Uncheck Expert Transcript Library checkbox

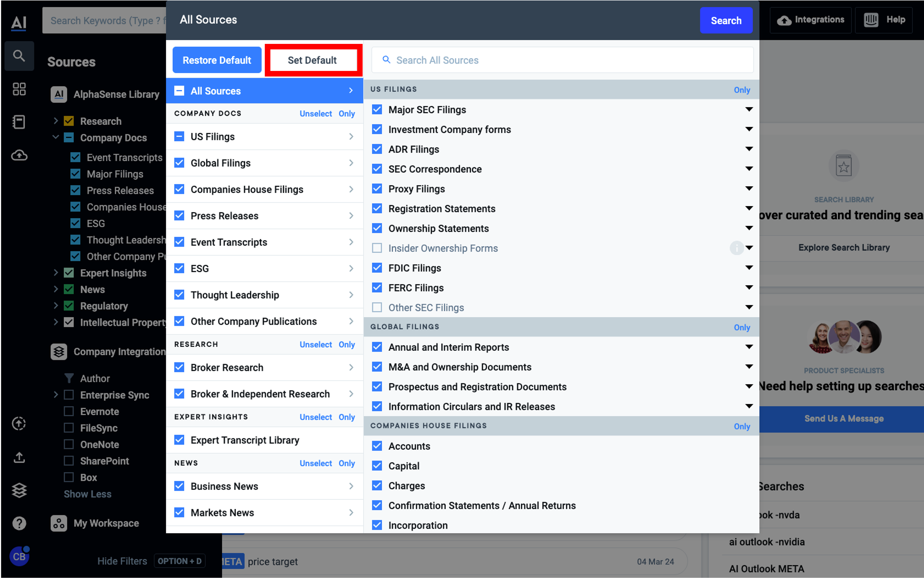pyautogui.click(x=179, y=440)
